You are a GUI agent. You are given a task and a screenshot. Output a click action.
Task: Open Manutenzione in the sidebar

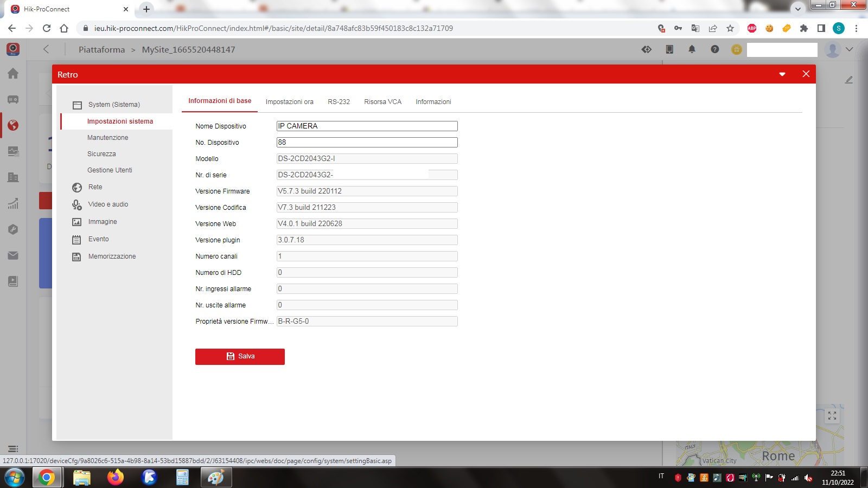click(x=108, y=138)
